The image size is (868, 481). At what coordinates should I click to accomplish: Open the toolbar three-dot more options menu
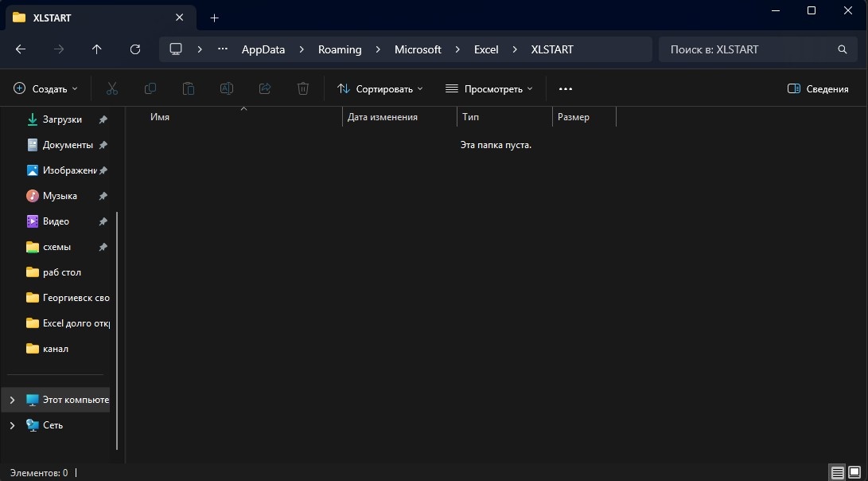565,88
